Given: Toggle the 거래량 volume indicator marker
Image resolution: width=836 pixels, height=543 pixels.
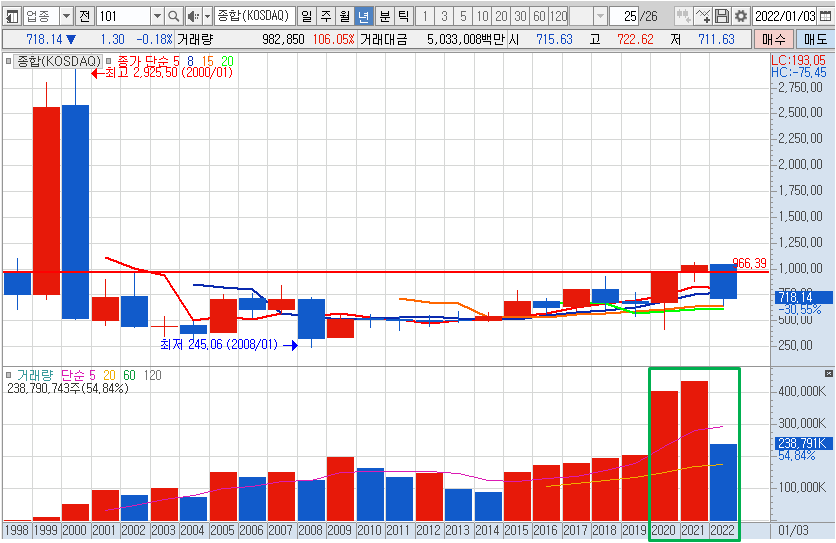Looking at the screenshot, I should tap(9, 375).
